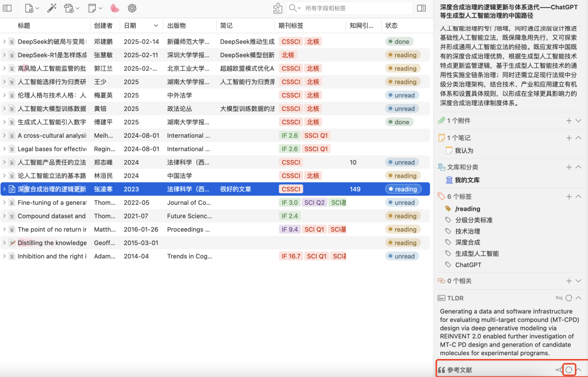Open the search mode magnifier dropdown
The width and height of the screenshot is (588, 377).
click(295, 8)
